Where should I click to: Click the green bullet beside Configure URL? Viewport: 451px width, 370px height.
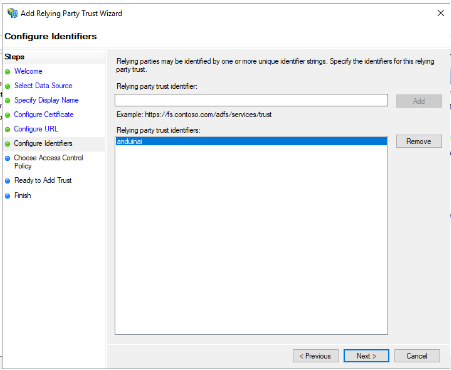coord(8,130)
